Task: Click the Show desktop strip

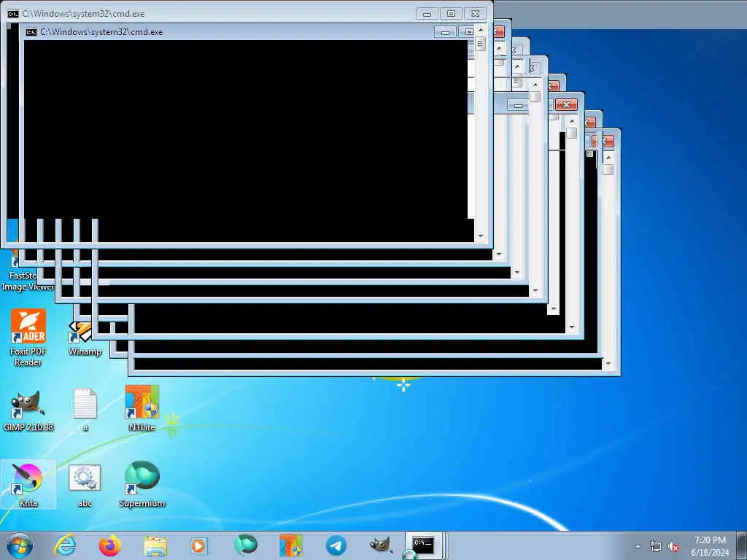Action: 743,545
